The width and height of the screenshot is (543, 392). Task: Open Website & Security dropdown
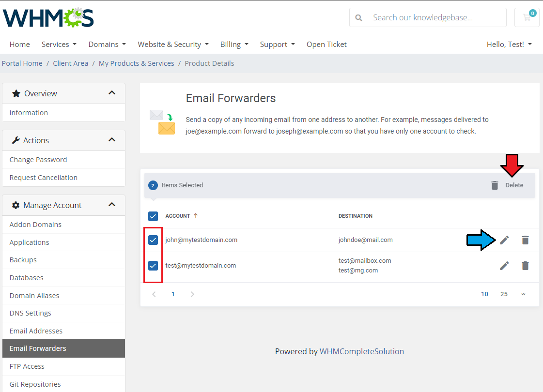point(173,45)
